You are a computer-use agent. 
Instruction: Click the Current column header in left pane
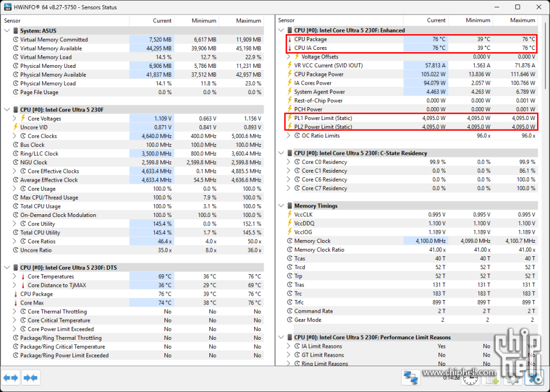click(x=152, y=21)
